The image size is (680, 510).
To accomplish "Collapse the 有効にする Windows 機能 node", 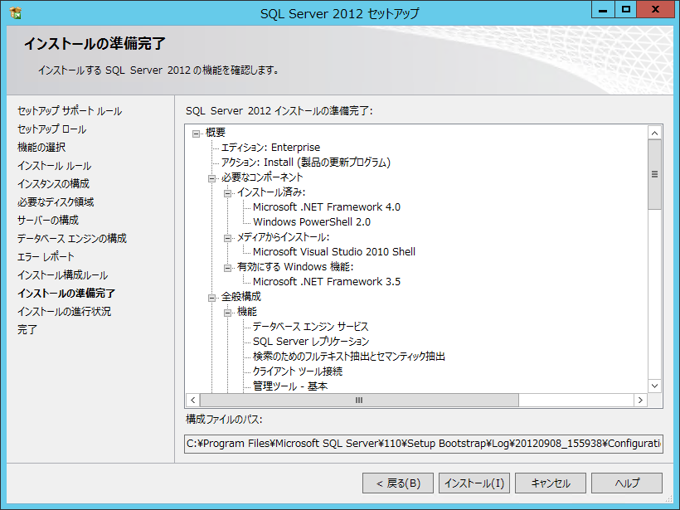I will [x=227, y=268].
